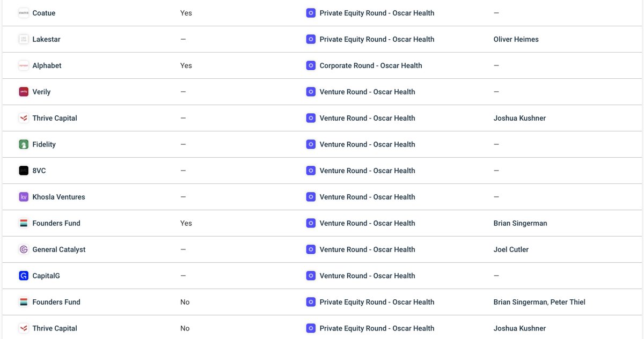Open the Oliver Heimes partner link
Screen dimensions: 644x339
coord(516,39)
